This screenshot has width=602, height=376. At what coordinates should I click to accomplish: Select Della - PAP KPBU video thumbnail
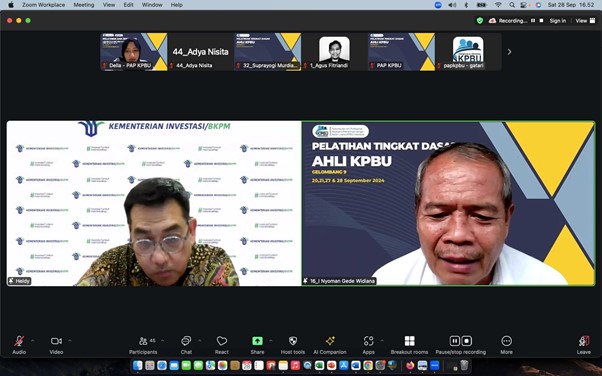[x=134, y=51]
